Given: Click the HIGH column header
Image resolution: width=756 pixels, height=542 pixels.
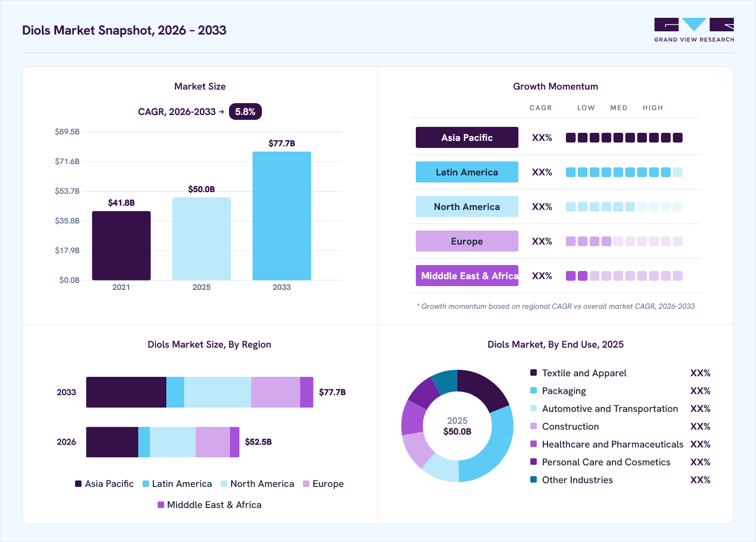Looking at the screenshot, I should (x=653, y=108).
